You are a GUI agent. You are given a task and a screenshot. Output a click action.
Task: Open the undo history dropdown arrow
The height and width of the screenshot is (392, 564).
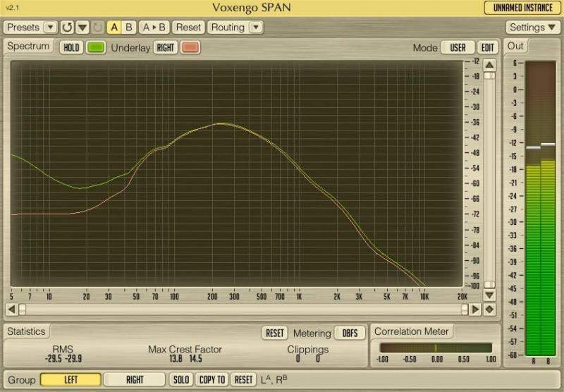pyautogui.click(x=82, y=27)
